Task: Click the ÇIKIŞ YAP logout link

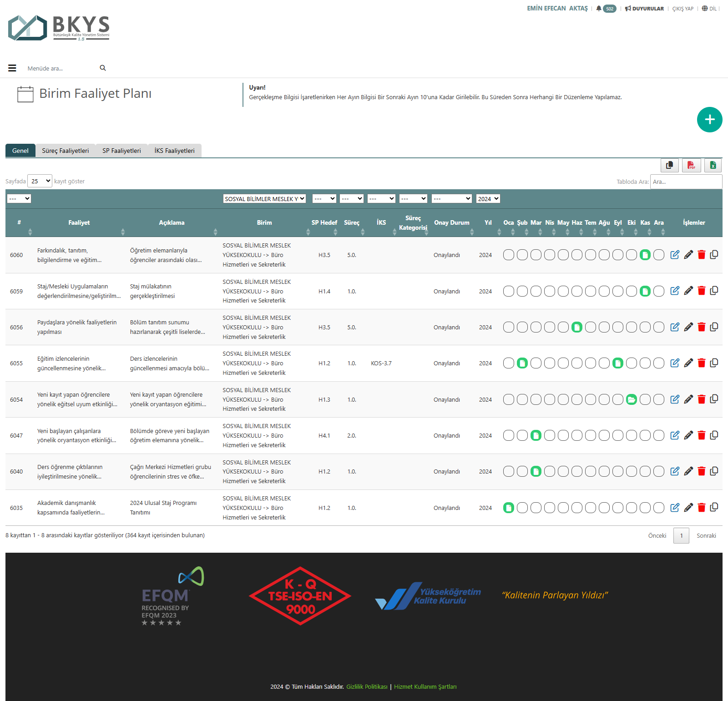Action: [x=682, y=9]
